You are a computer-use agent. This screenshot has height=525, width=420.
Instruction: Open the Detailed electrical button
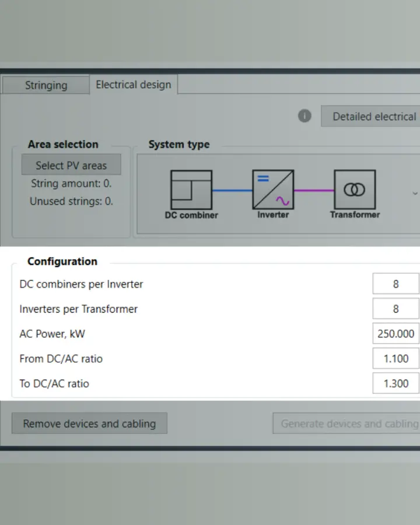point(370,116)
